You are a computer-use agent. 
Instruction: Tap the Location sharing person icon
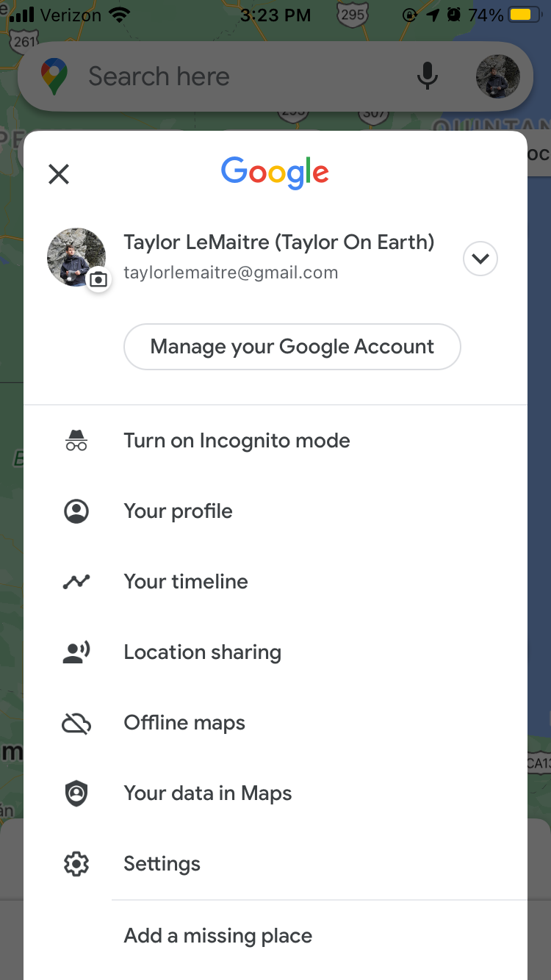click(x=76, y=652)
